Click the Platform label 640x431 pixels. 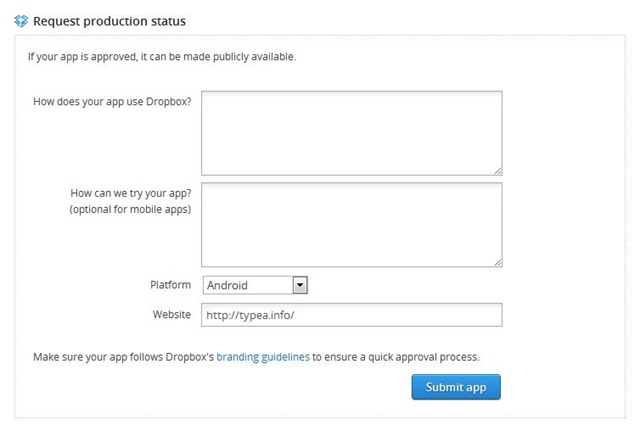click(170, 285)
